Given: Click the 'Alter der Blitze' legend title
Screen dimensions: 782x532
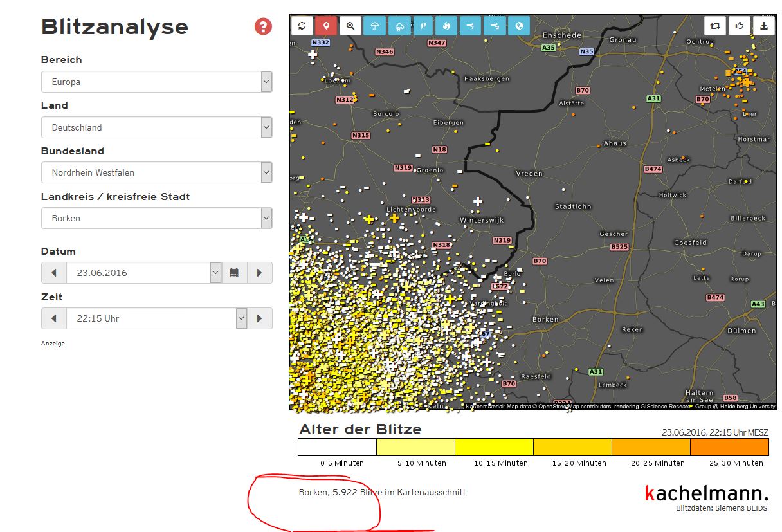Looking at the screenshot, I should [x=360, y=429].
